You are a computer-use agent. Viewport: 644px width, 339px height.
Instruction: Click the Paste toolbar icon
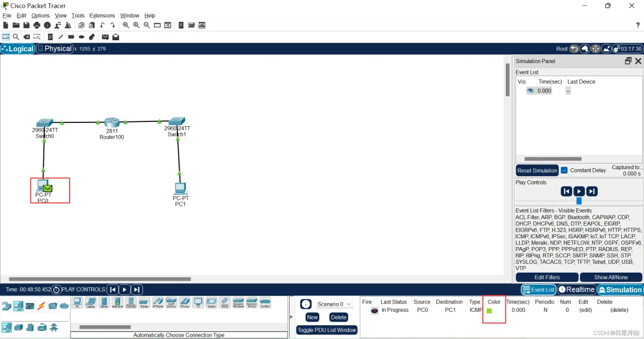(x=91, y=26)
